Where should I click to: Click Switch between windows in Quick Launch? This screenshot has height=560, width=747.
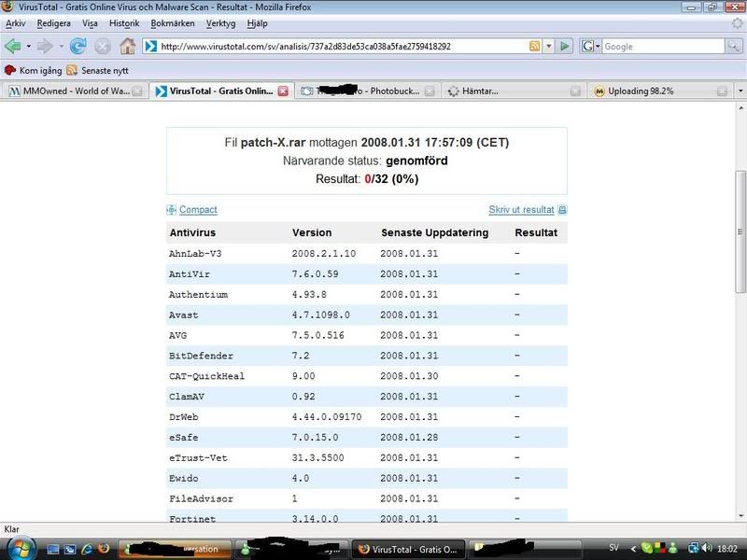point(69,549)
